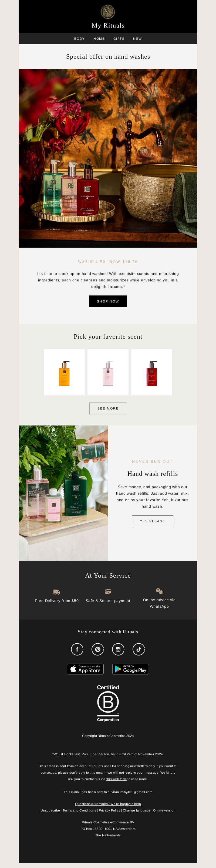Select the NEW navigation item

click(137, 39)
